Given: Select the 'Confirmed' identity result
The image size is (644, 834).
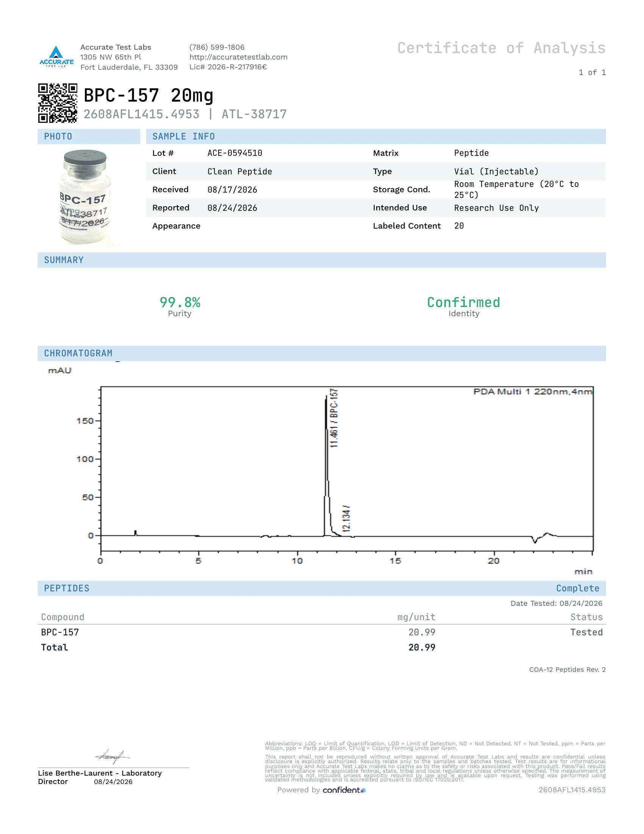Looking at the screenshot, I should pos(464,302).
